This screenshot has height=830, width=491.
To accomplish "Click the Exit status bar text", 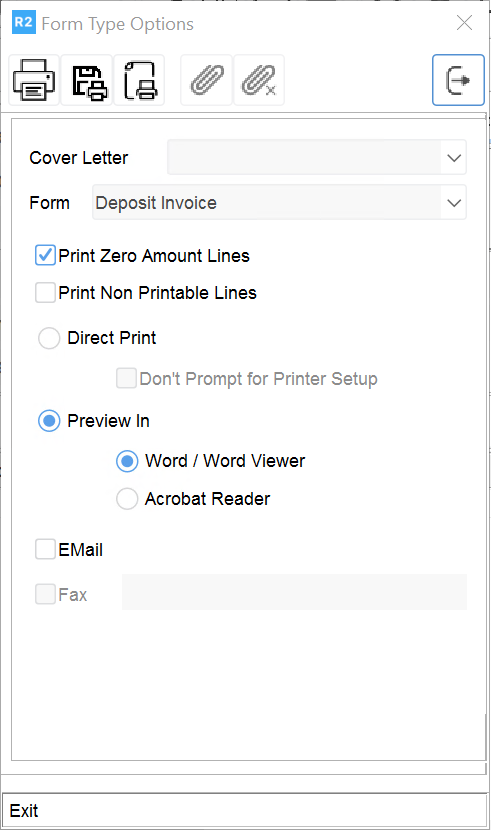I will [x=24, y=810].
